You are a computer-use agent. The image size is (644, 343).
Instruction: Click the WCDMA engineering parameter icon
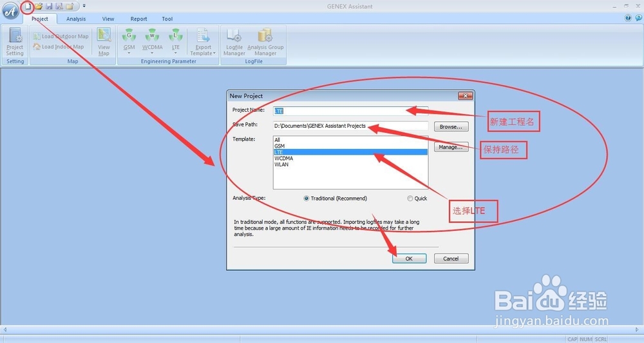point(152,35)
